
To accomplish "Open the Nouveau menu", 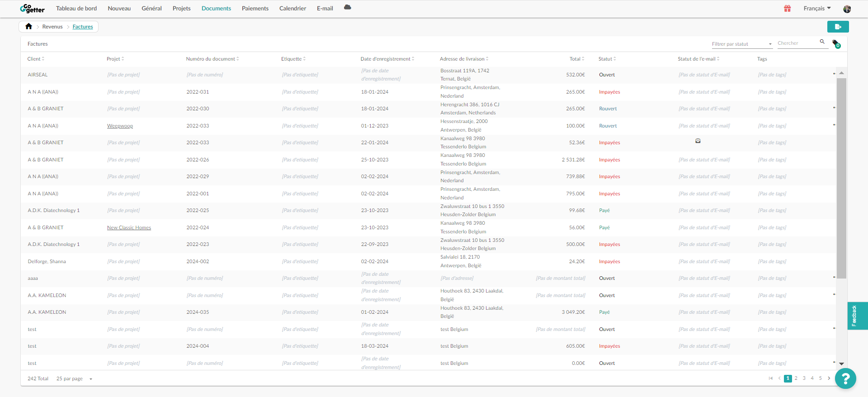I will (119, 8).
